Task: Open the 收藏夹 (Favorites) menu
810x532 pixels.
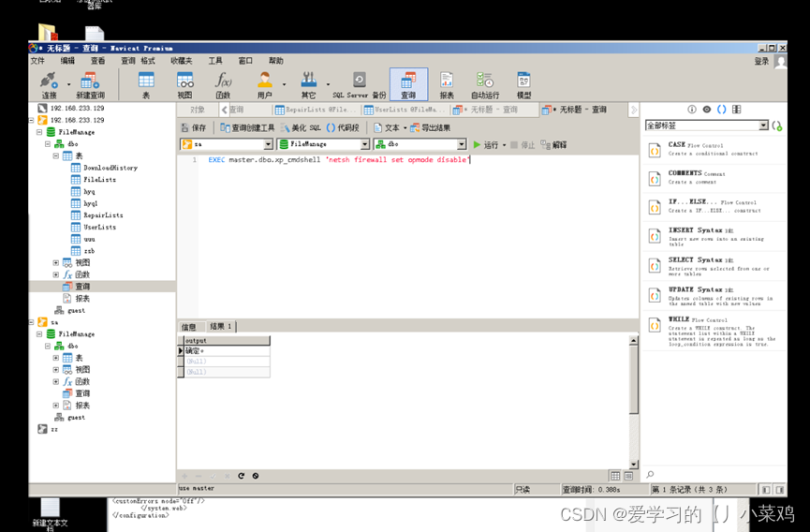Action: click(182, 61)
